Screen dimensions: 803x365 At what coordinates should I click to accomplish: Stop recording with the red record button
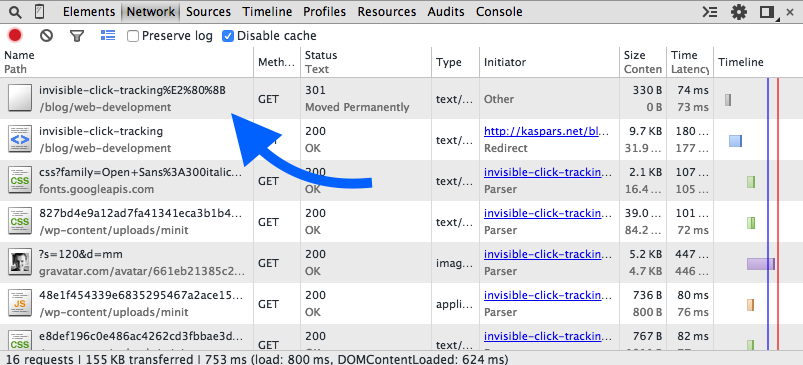pos(15,35)
